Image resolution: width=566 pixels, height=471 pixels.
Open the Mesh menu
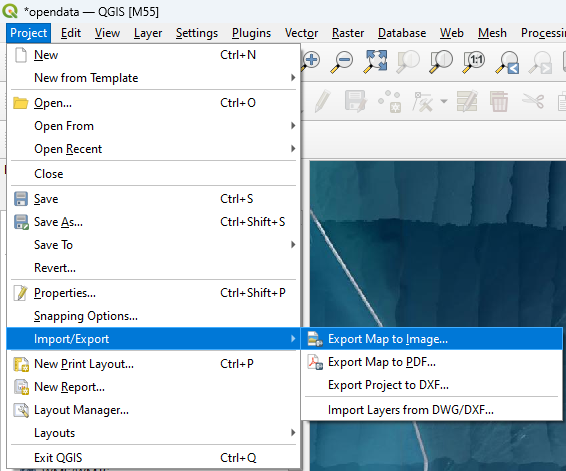pyautogui.click(x=492, y=33)
